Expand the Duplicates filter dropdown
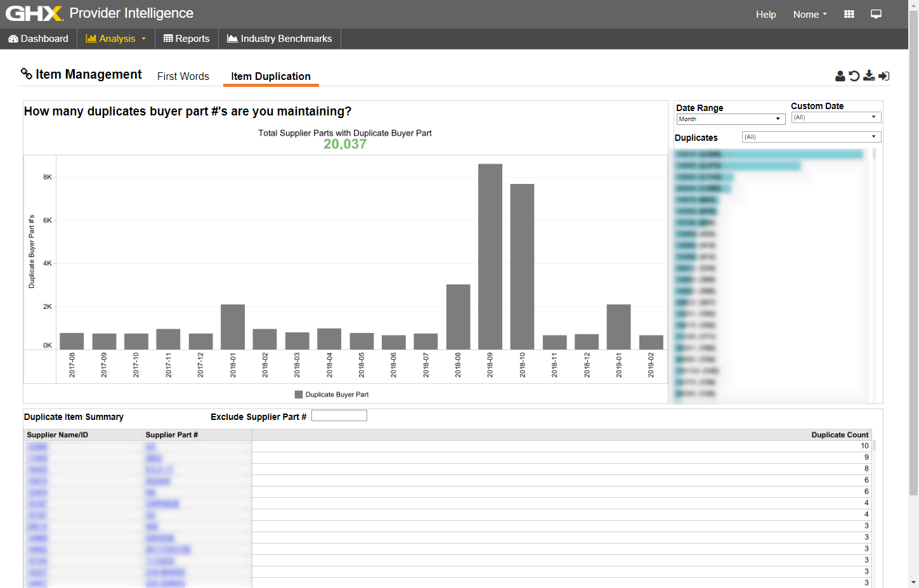Screen dimensions: 919x588 tap(811, 137)
